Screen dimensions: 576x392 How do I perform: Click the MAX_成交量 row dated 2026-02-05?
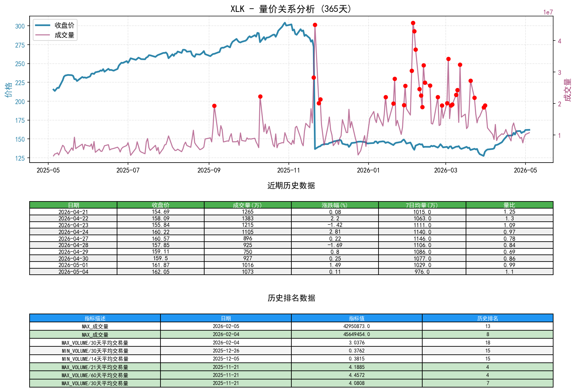[x=291, y=326]
